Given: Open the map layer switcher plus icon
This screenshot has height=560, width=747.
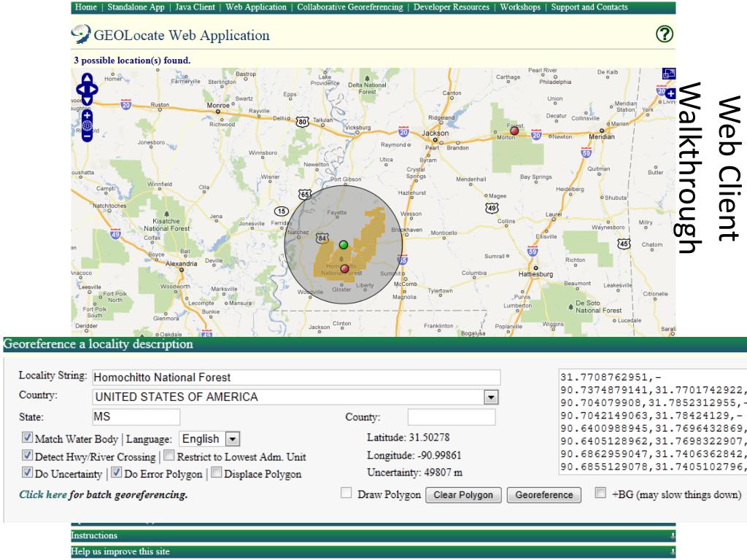Looking at the screenshot, I should [670, 93].
